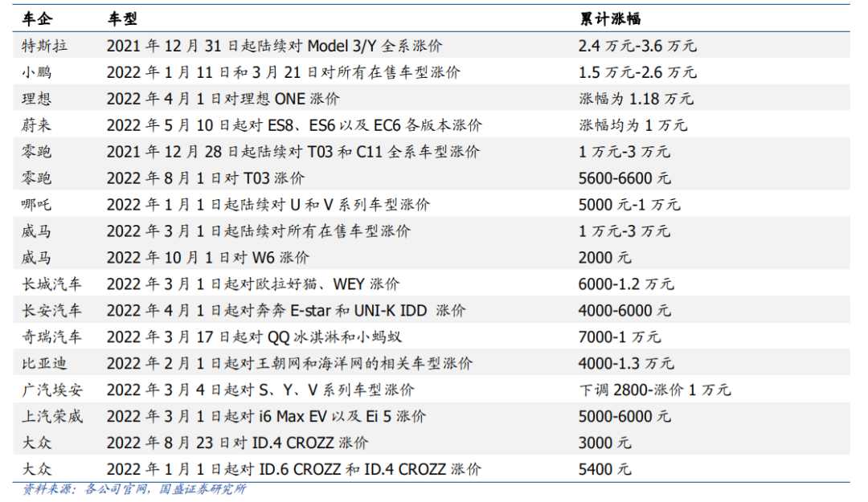This screenshot has width=868, height=502.
Task: Click the 8 月 23 日 ID.4 CROZZ description
Action: 237,443
